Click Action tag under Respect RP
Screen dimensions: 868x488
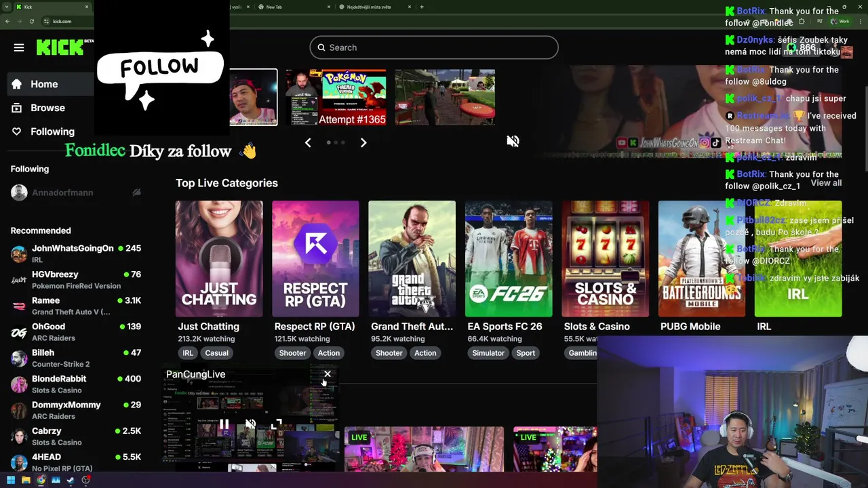pyautogui.click(x=329, y=353)
